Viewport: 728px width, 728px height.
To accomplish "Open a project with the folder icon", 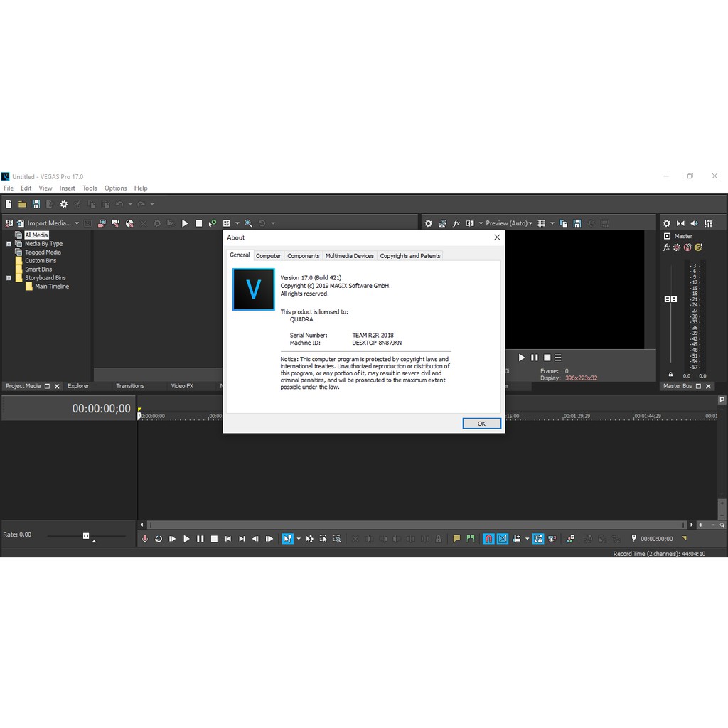I will pos(22,204).
